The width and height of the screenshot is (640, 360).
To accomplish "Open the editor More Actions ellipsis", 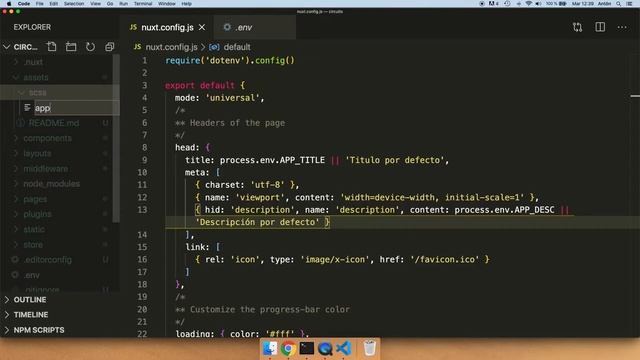I will (x=622, y=27).
